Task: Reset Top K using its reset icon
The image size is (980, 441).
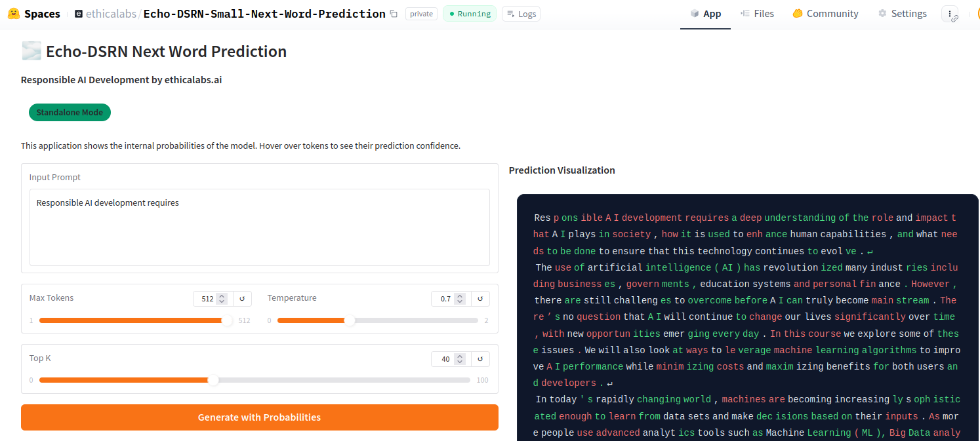Action: 480,359
